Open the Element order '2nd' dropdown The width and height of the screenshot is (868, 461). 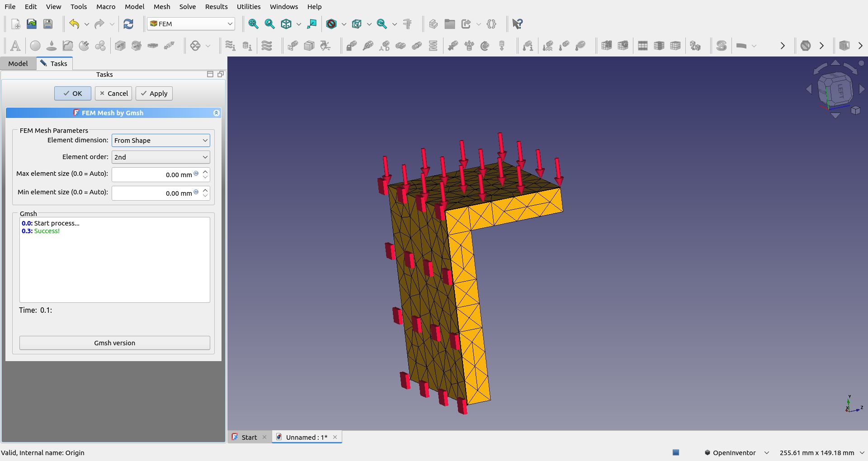click(161, 157)
